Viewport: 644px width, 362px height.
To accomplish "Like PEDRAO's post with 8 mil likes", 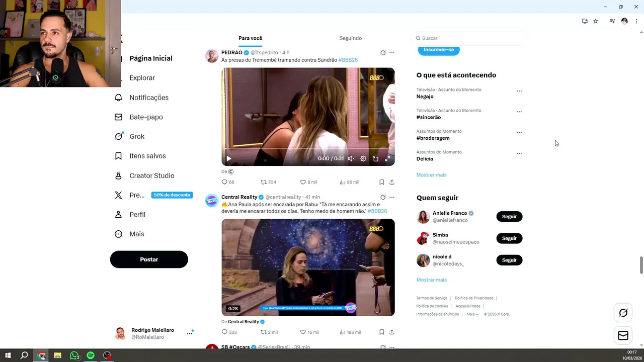I will pyautogui.click(x=303, y=182).
